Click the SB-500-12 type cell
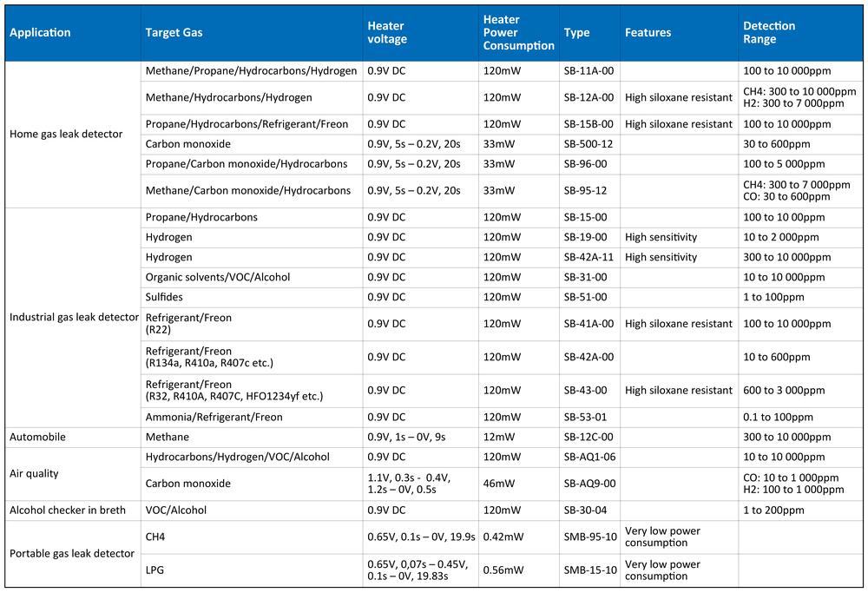Image resolution: width=868 pixels, height=593 pixels. [x=589, y=144]
